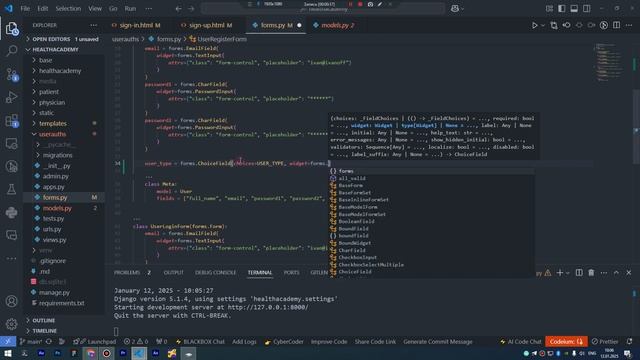Open the Testing flask icon
Viewport: 640px width, 360px height.
(12, 189)
